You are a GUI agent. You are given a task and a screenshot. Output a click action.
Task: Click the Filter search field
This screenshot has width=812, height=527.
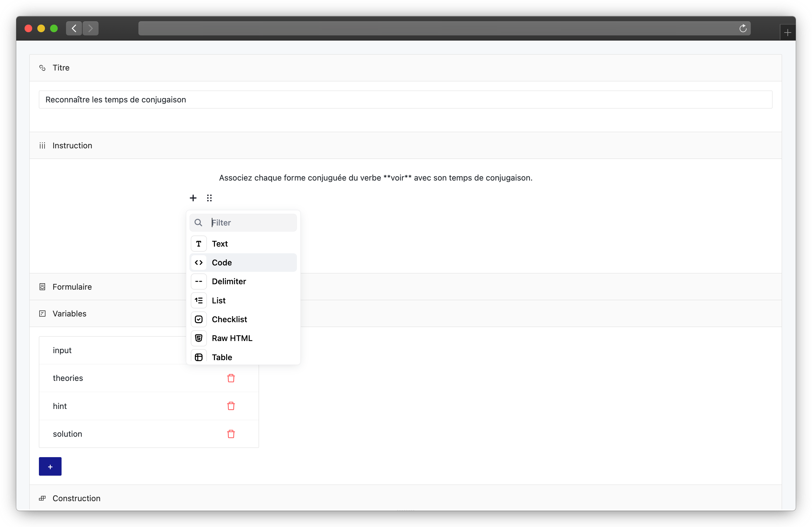click(x=243, y=223)
